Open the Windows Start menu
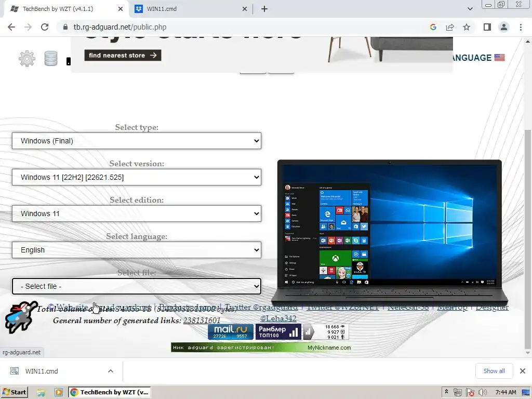The height and width of the screenshot is (399, 532). click(x=15, y=392)
